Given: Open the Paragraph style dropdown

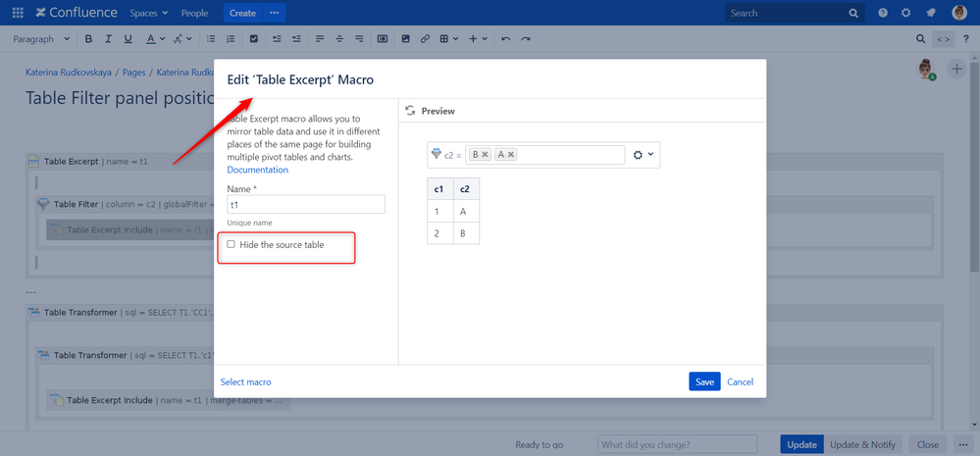Looking at the screenshot, I should (x=42, y=38).
